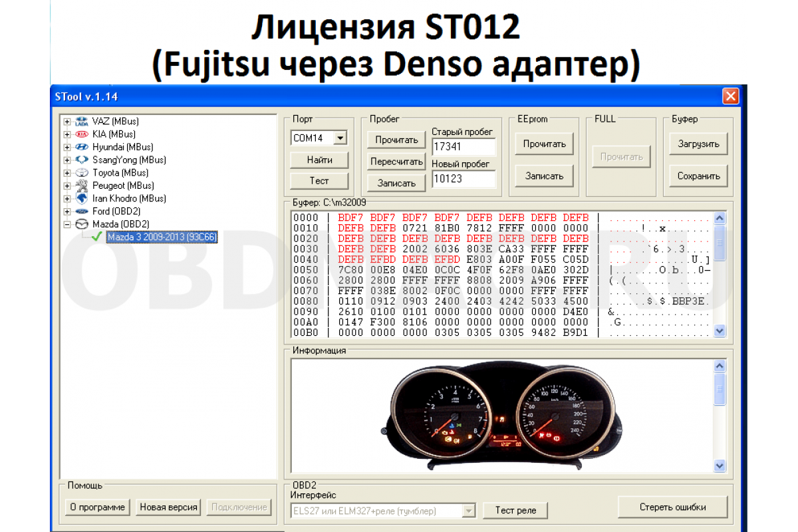798x532 pixels.
Task: Collapse the Mazda (OBD2) tree node
Action: click(67, 224)
